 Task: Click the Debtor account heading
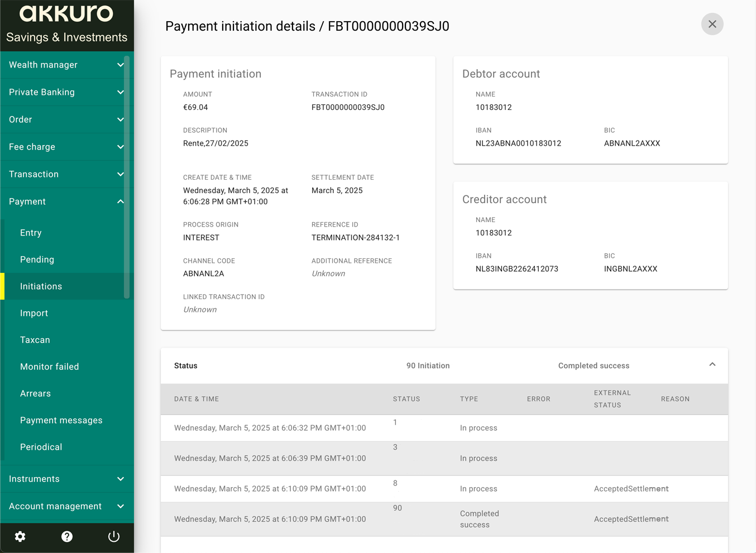pyautogui.click(x=501, y=74)
